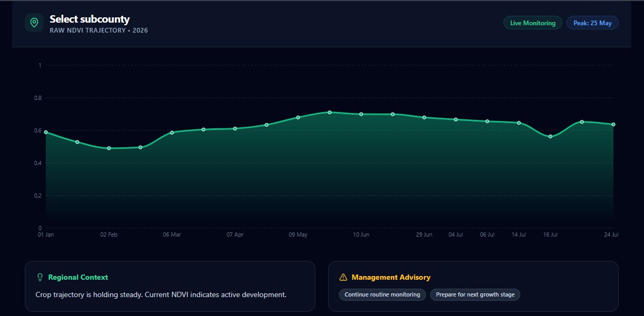Screen dimensions: 644x316
Task: Click the x-axis label 07 Apr
Action: click(235, 235)
